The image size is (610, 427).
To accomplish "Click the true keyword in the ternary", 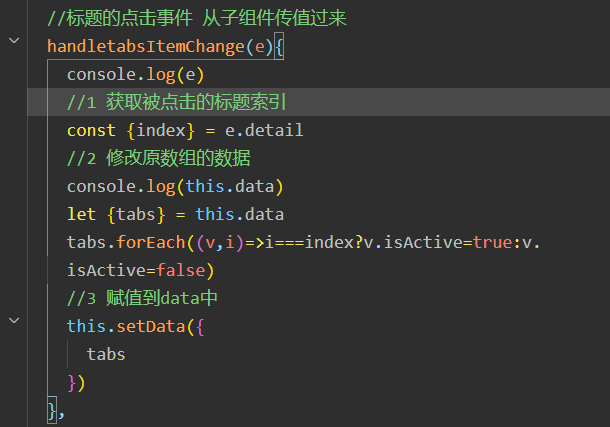I will [x=493, y=242].
